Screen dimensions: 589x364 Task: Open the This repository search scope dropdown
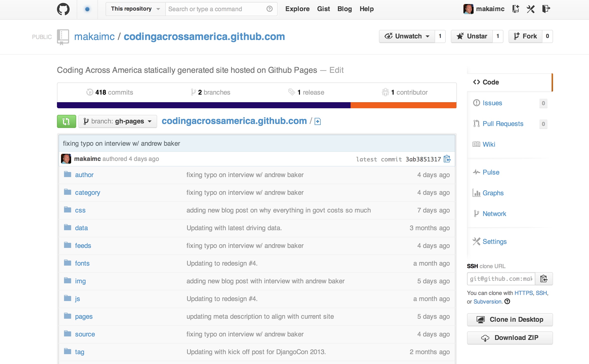(136, 9)
